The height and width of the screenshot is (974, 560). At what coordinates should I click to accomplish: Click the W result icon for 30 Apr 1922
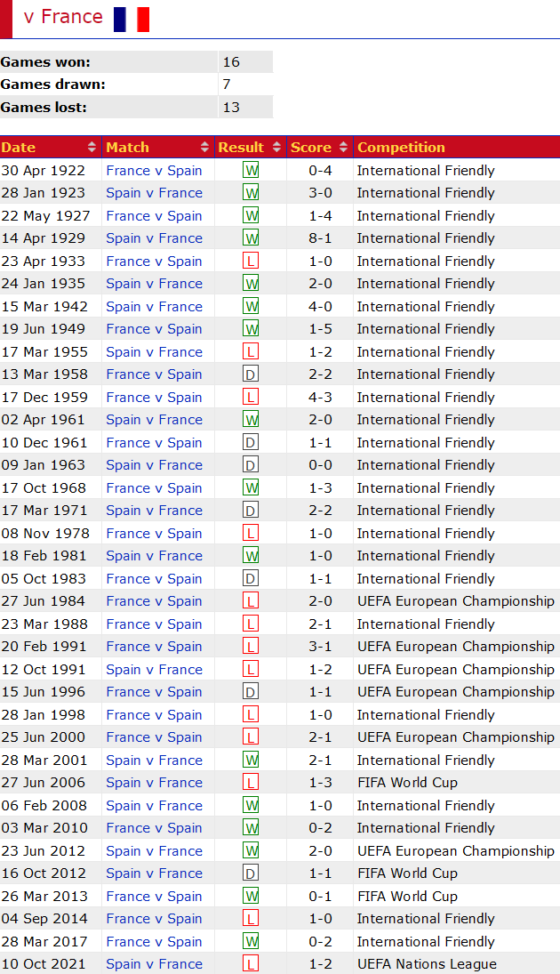pyautogui.click(x=251, y=171)
